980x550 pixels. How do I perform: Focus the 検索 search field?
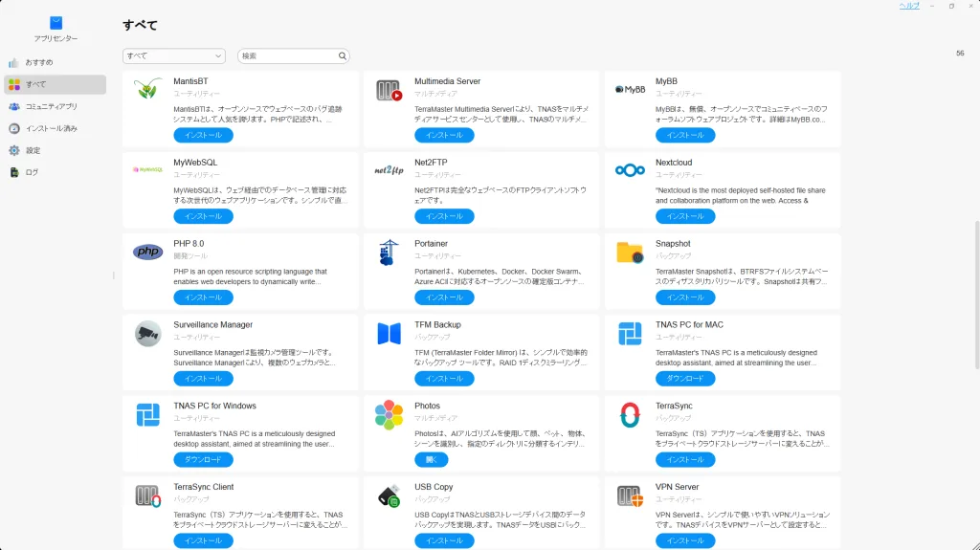[x=293, y=55]
